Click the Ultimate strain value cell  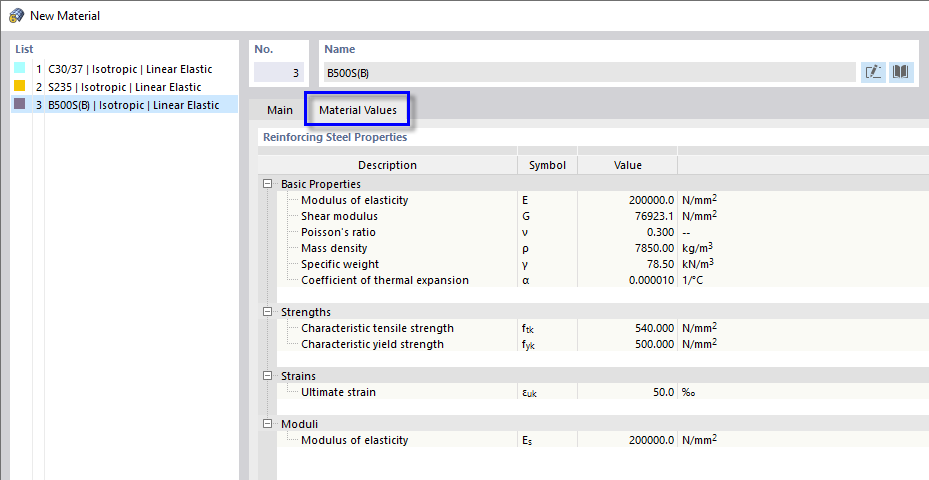pyautogui.click(x=627, y=392)
